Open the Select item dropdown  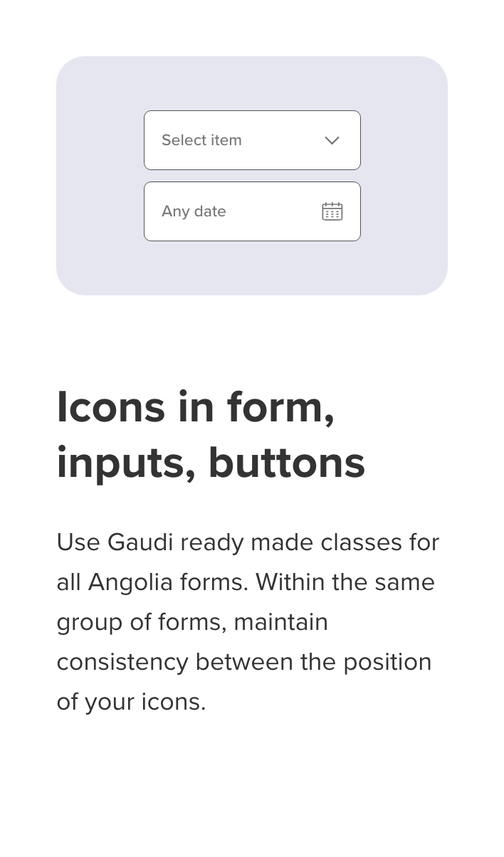[252, 140]
